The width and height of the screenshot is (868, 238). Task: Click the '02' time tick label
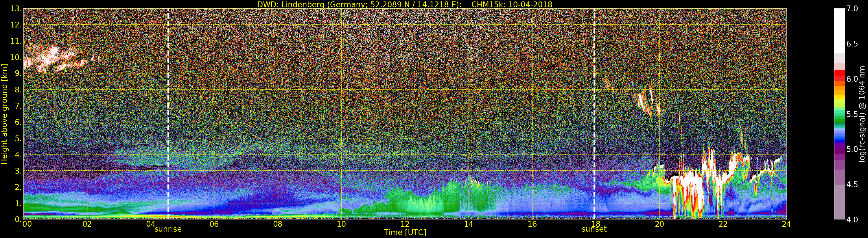coord(87,224)
